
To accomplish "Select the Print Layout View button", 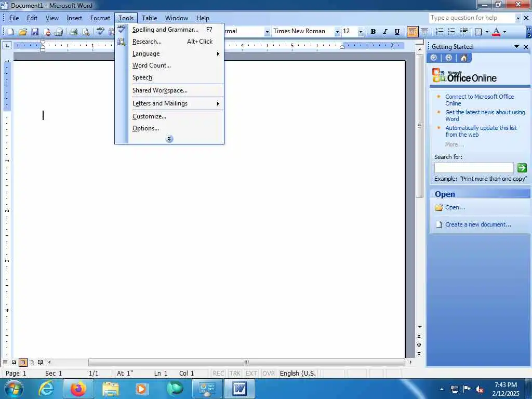I will pyautogui.click(x=23, y=362).
